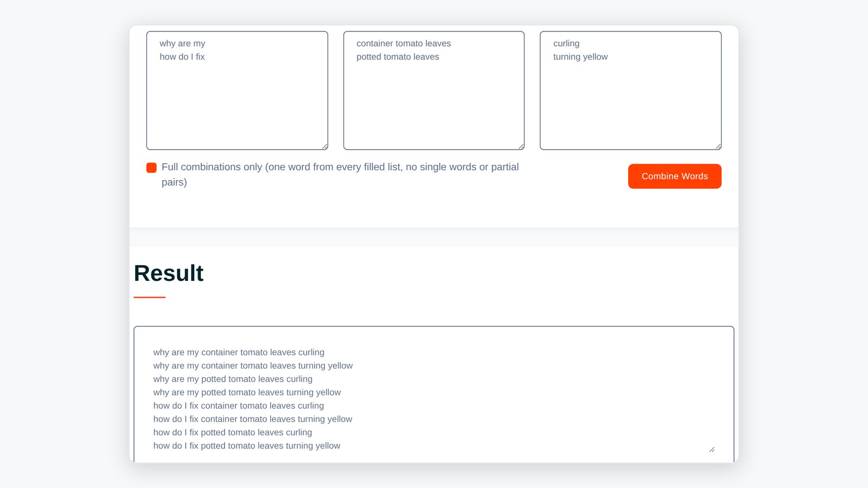Click 'potted tomato leaves' in second list

(x=398, y=57)
